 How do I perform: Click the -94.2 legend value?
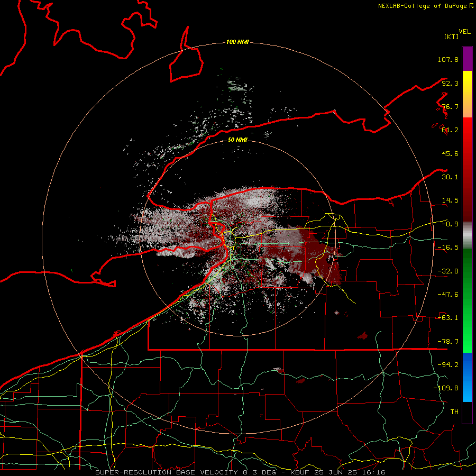tap(448, 365)
